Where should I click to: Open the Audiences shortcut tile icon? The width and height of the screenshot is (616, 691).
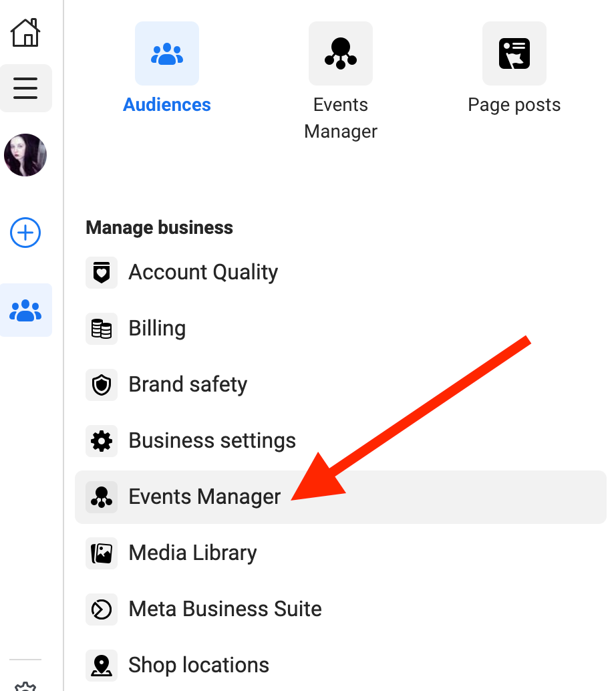167,53
